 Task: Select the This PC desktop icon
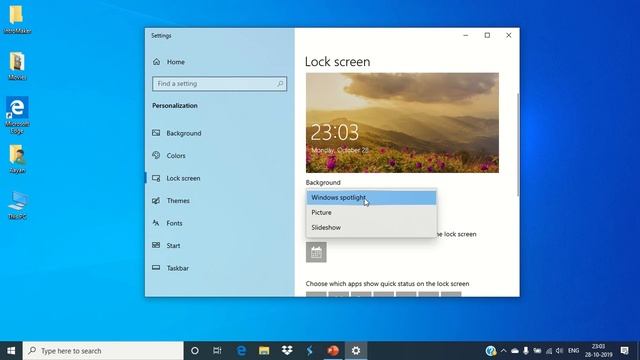(x=17, y=205)
